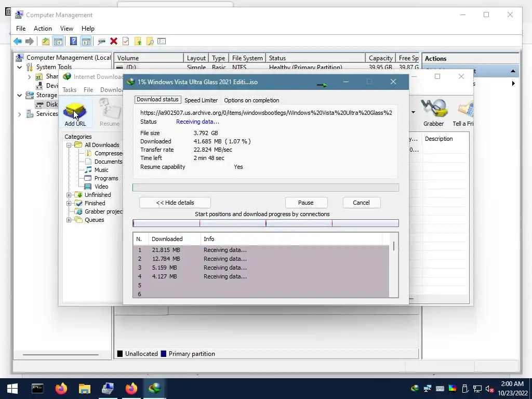Open File Explorer from the taskbar
The width and height of the screenshot is (532, 399).
(85, 388)
